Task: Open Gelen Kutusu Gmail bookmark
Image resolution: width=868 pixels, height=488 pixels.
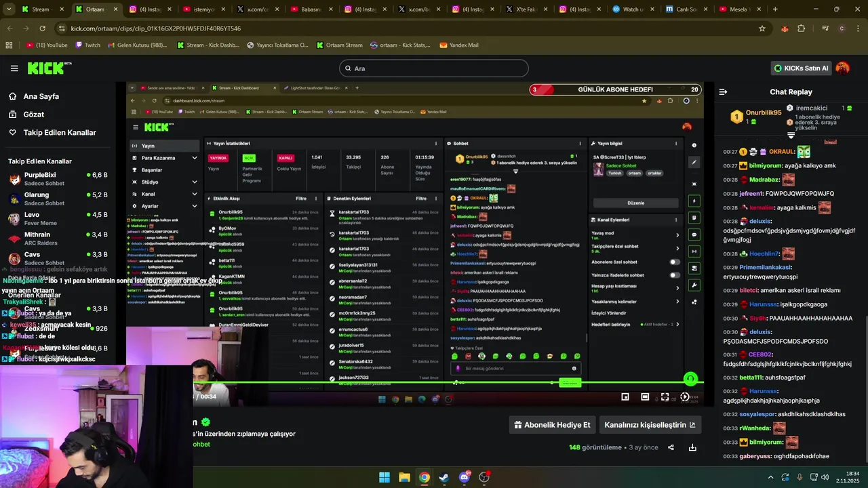Action: [138, 45]
